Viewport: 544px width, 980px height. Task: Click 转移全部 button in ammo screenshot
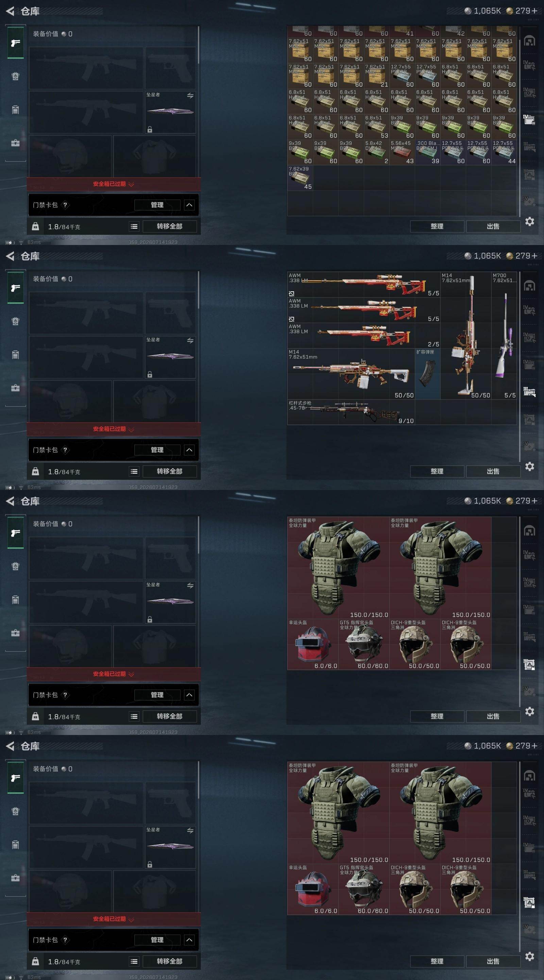(x=170, y=226)
